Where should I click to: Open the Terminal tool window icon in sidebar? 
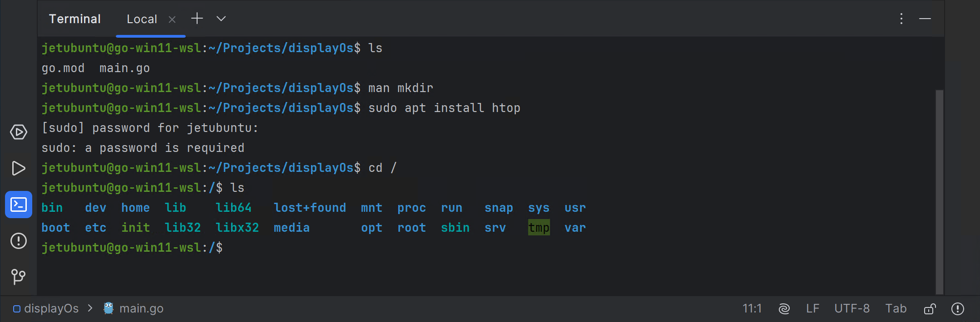[x=19, y=205]
